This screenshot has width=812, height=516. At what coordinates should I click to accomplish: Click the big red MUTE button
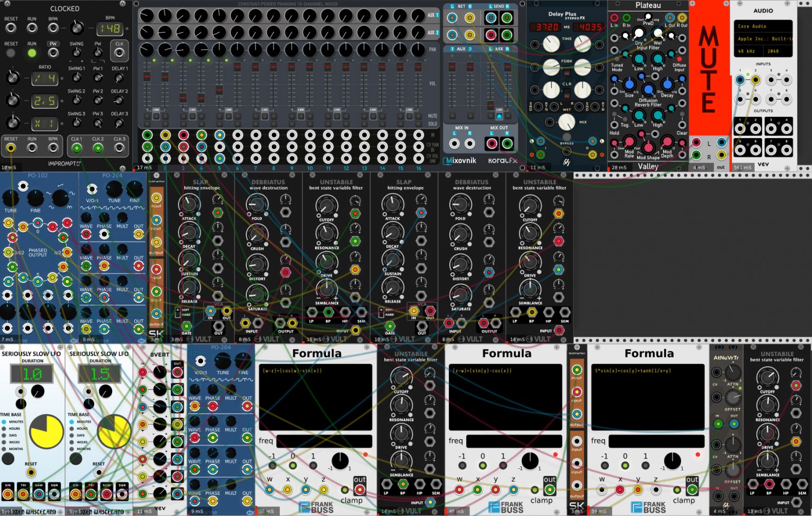click(x=709, y=68)
